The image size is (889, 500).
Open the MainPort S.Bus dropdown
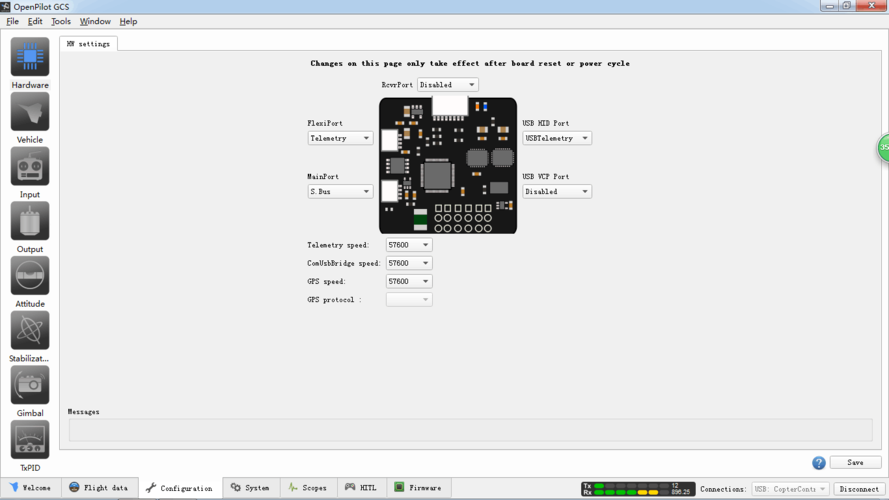pyautogui.click(x=340, y=192)
